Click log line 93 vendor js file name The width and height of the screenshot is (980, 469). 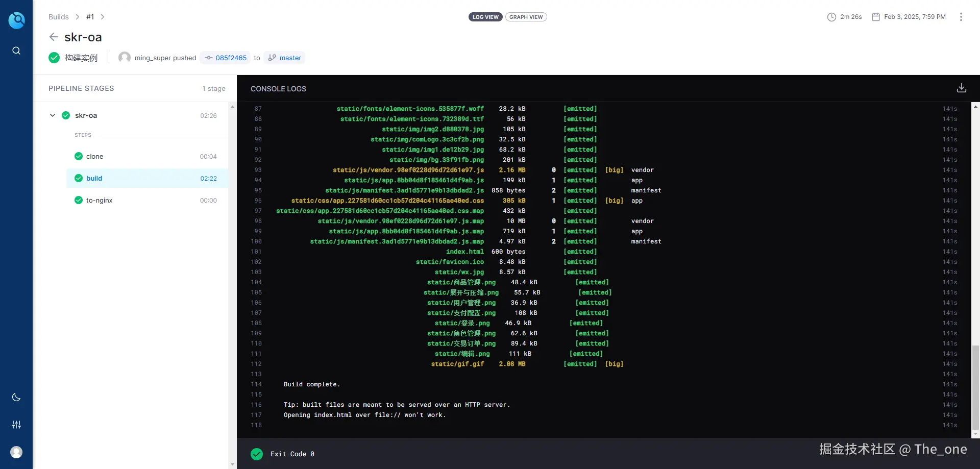point(408,170)
